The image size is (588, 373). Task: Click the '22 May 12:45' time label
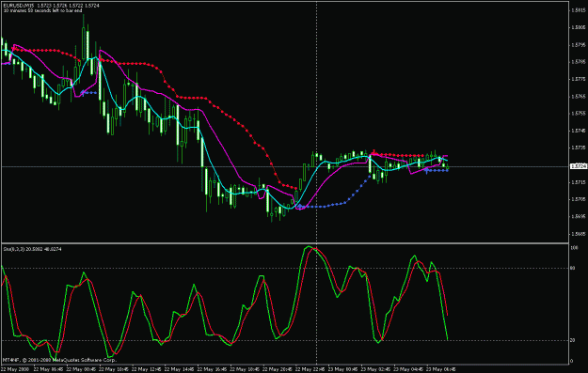146,369
